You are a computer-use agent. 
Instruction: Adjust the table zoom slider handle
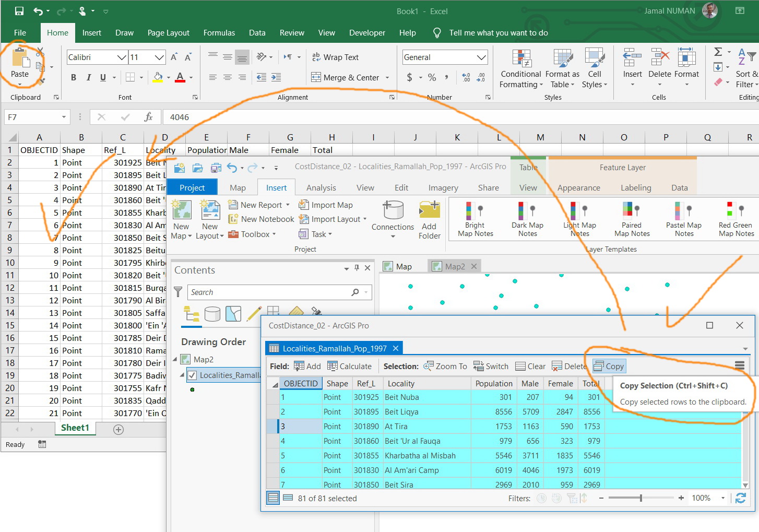click(641, 498)
